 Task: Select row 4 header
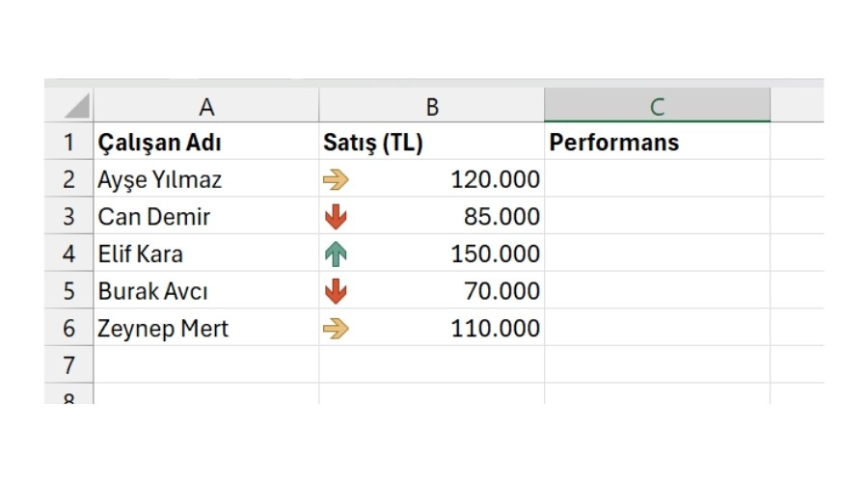click(68, 254)
